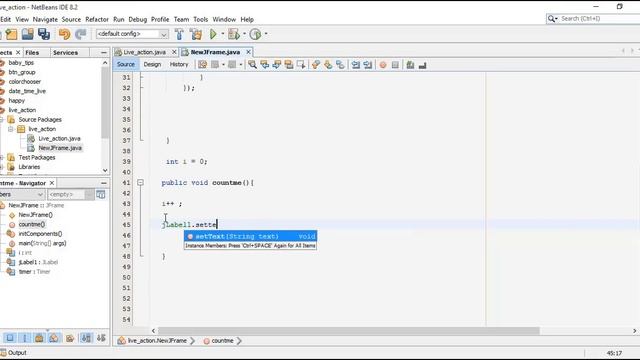Click the Save All toolbar icon
Viewport: 640px width, 360px height.
pyautogui.click(x=44, y=34)
